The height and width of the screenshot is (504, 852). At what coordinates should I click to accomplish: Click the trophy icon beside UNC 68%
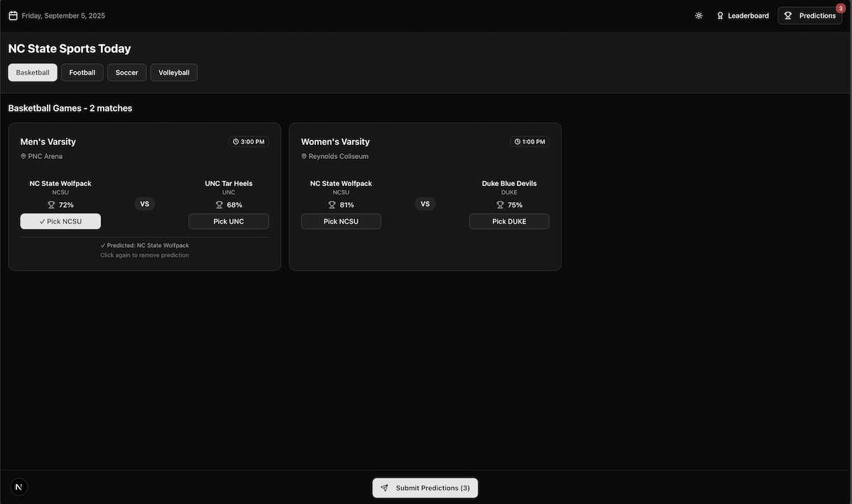219,205
